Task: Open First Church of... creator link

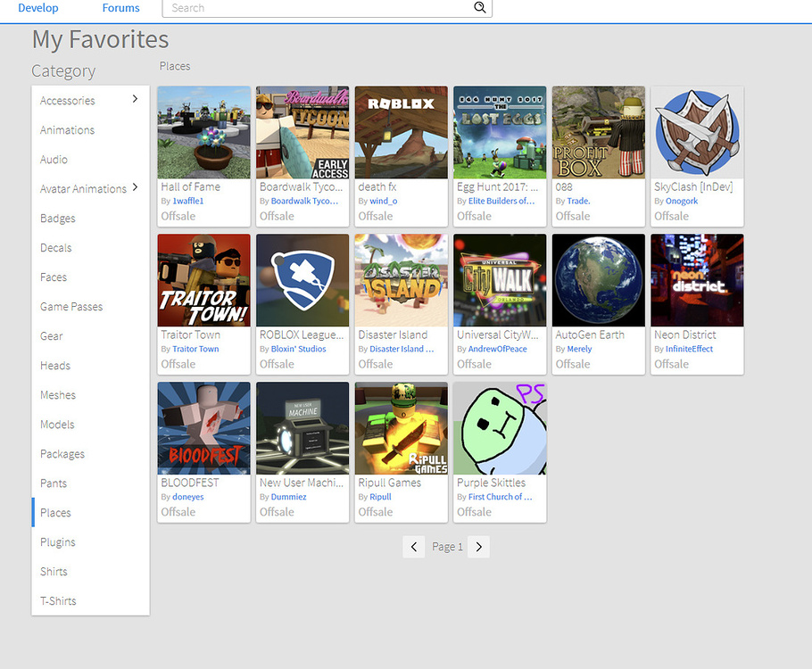Action: (500, 497)
